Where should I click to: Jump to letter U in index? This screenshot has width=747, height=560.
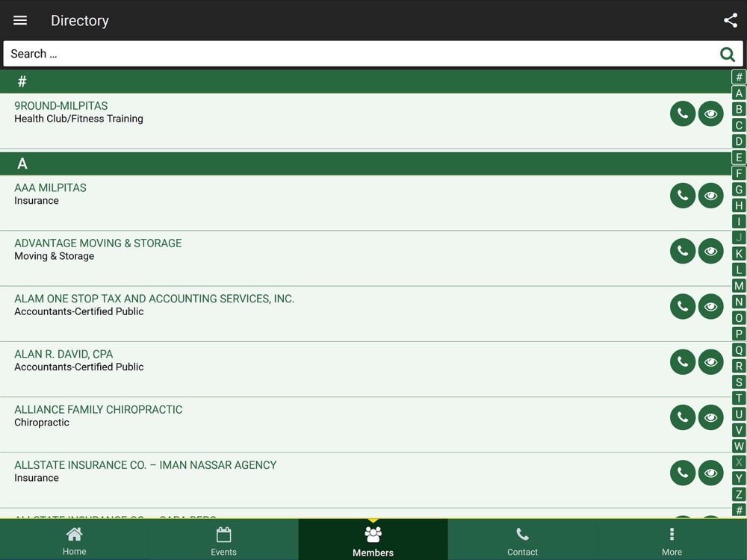(x=739, y=414)
